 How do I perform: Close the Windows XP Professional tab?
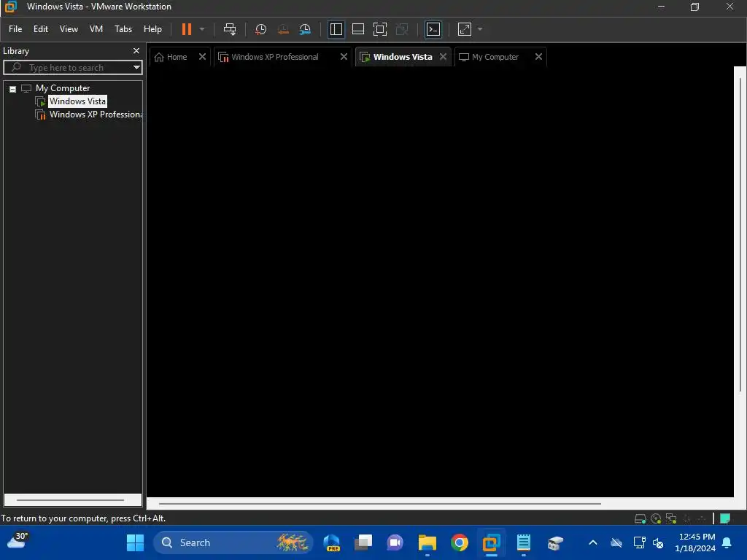[344, 57]
